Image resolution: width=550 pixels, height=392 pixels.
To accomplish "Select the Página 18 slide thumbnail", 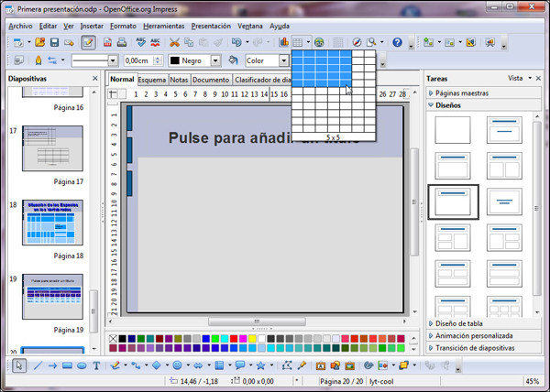I will click(x=52, y=223).
